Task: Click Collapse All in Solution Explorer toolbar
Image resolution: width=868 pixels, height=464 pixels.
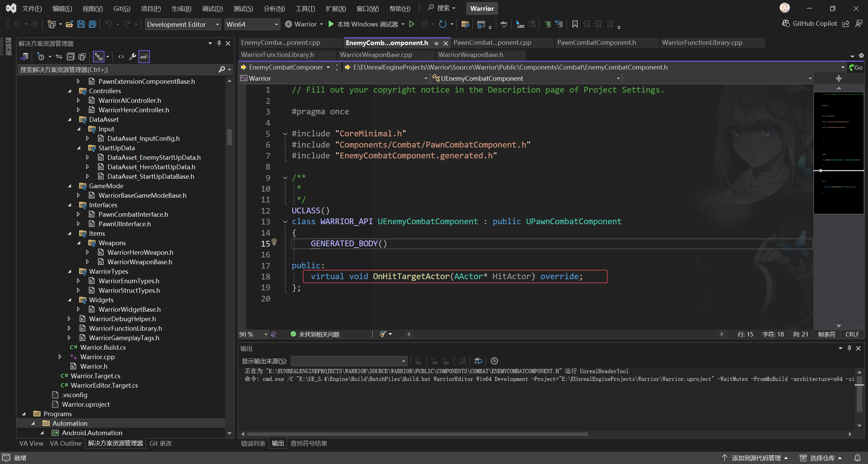Action: [71, 57]
